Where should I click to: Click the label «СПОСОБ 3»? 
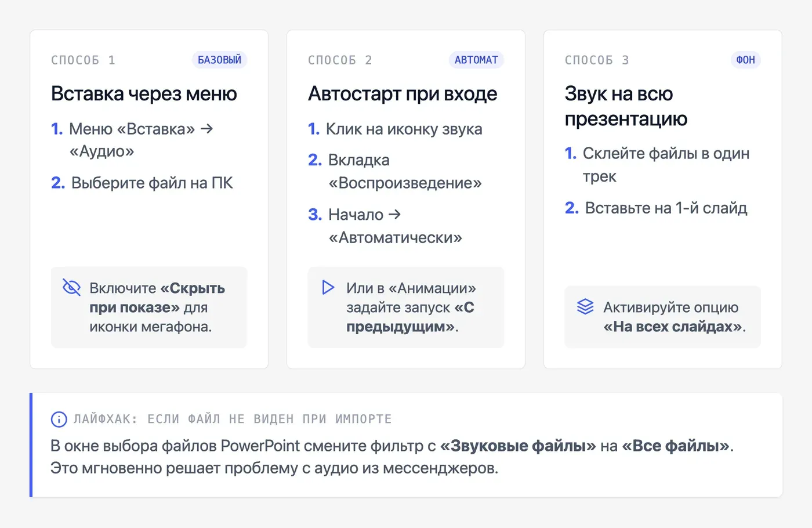(597, 60)
